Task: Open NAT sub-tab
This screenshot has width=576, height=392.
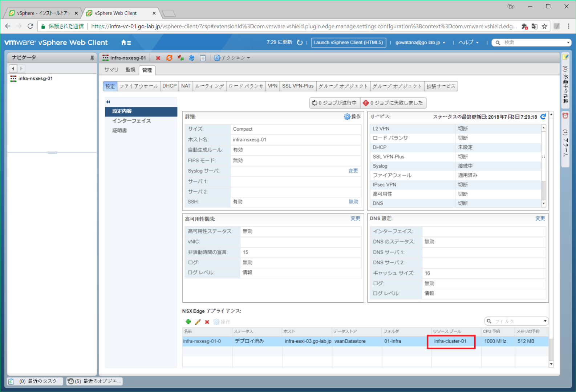Action: click(x=186, y=86)
